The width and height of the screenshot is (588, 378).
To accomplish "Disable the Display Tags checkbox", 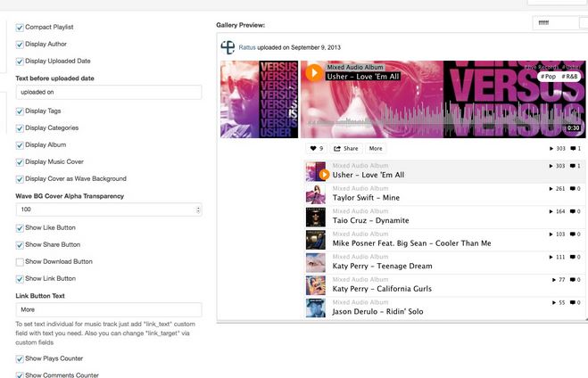I will [20, 111].
